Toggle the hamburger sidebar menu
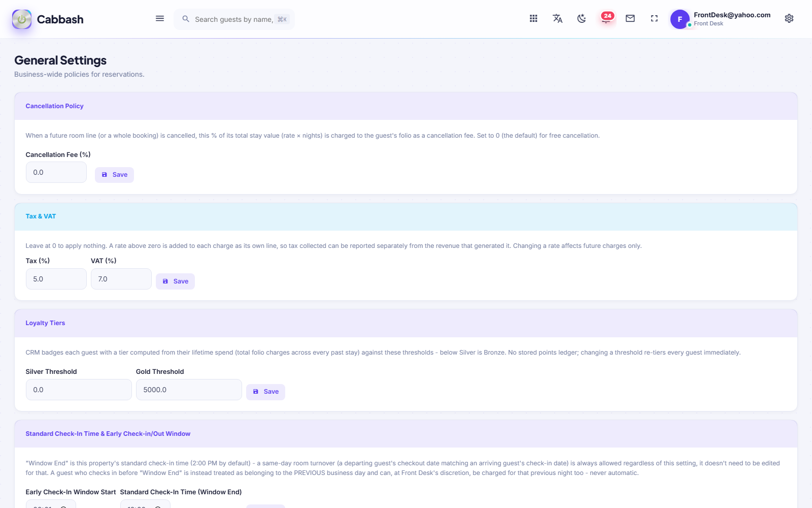The width and height of the screenshot is (812, 508). 160,19
